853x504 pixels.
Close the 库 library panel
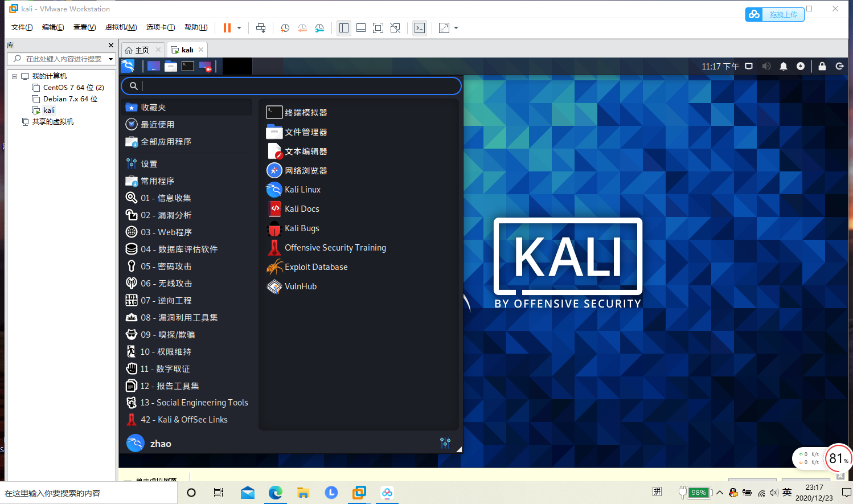click(x=111, y=45)
